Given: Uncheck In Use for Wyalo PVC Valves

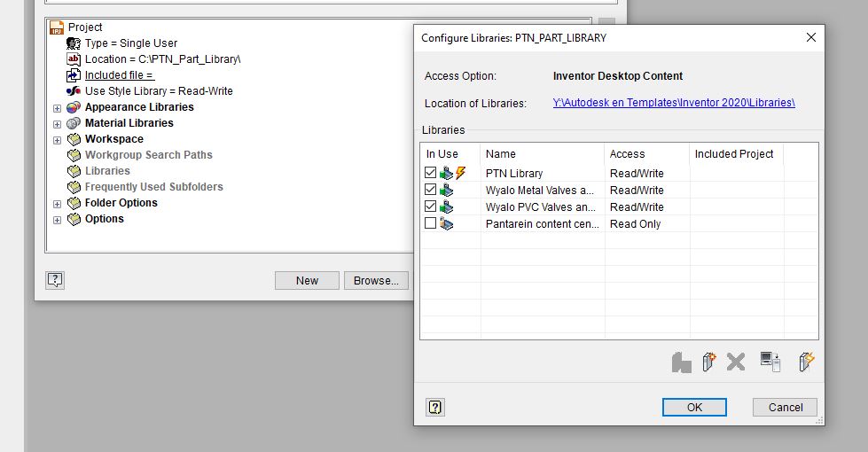Looking at the screenshot, I should [430, 207].
